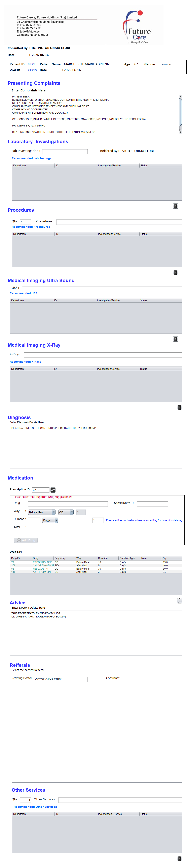Click the trash icon under Ultra Sound table

coord(175,339)
